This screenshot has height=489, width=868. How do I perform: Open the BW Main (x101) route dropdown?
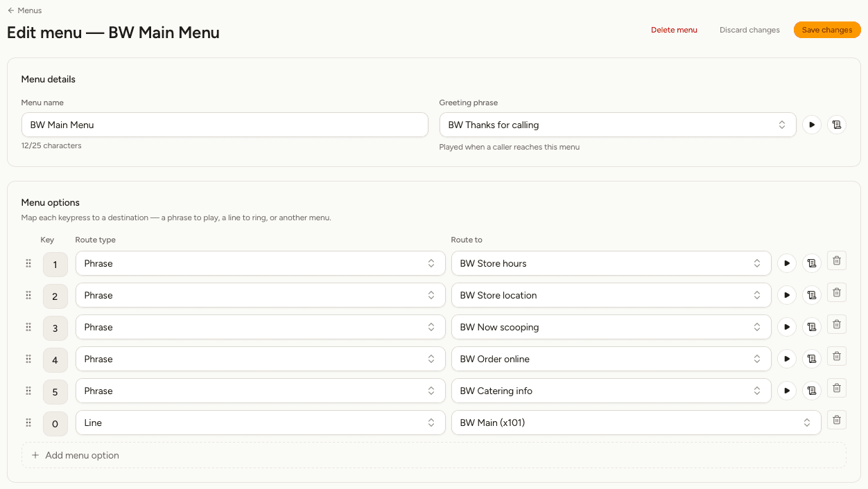click(x=636, y=423)
